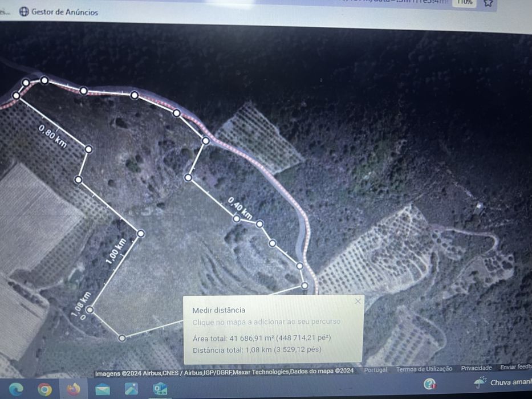Click the help question mark tray icon
Image resolution: width=532 pixels, height=399 pixels.
point(429,384)
